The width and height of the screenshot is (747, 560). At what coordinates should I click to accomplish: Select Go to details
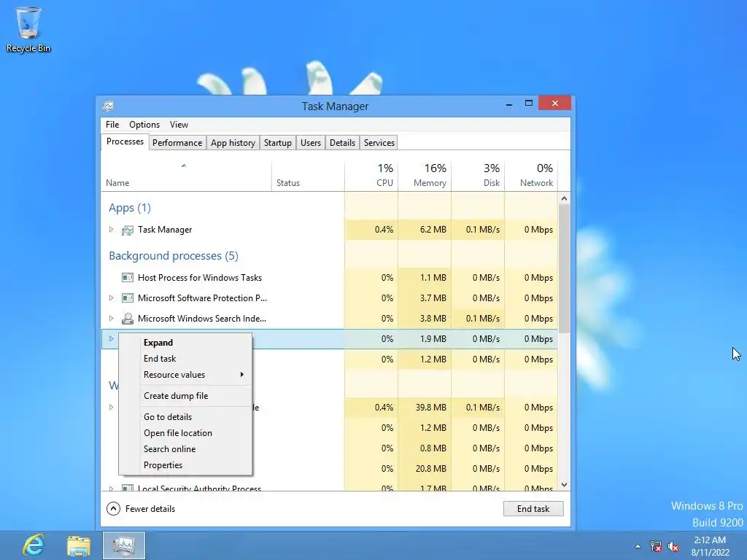tap(185, 416)
